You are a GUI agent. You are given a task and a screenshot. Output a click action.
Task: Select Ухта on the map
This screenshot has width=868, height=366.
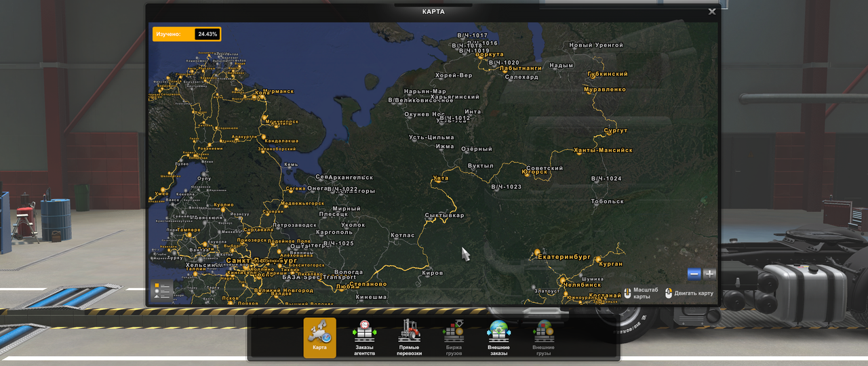tap(441, 179)
